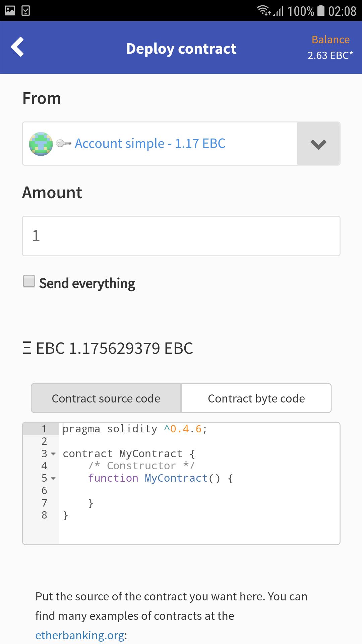Switch to Contract source code tab
The height and width of the screenshot is (644, 362).
106,398
